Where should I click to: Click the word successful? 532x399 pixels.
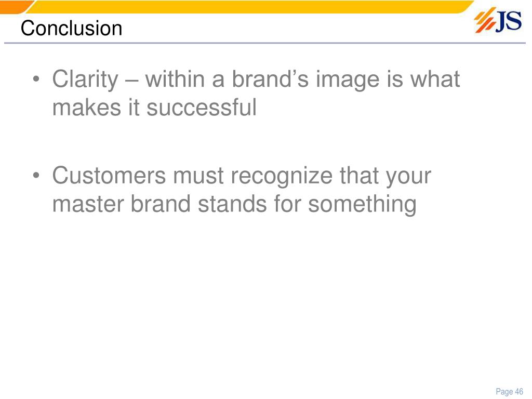pos(202,108)
